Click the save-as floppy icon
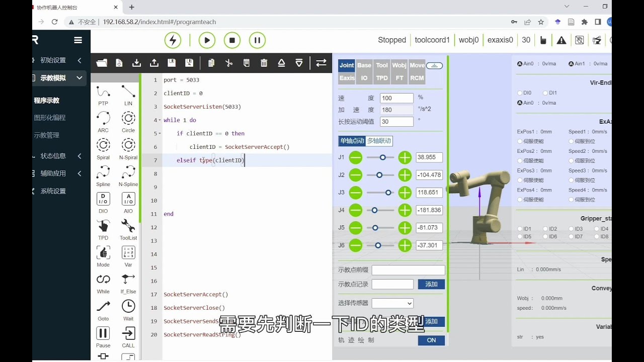 tap(189, 63)
